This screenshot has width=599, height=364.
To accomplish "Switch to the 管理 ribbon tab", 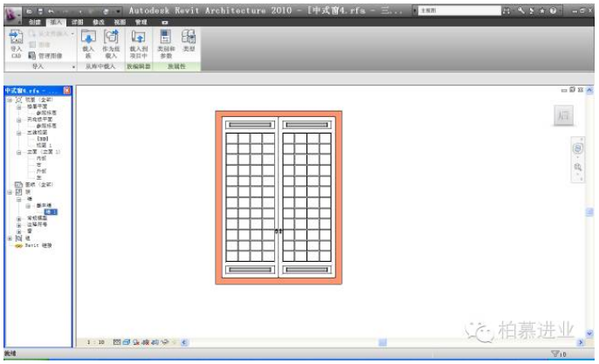I will coord(141,23).
